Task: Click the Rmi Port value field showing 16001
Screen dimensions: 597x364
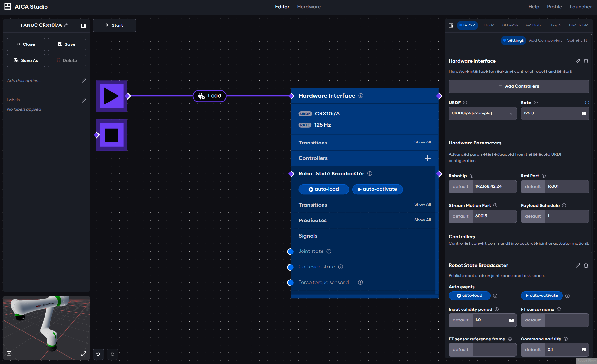Action: point(567,186)
